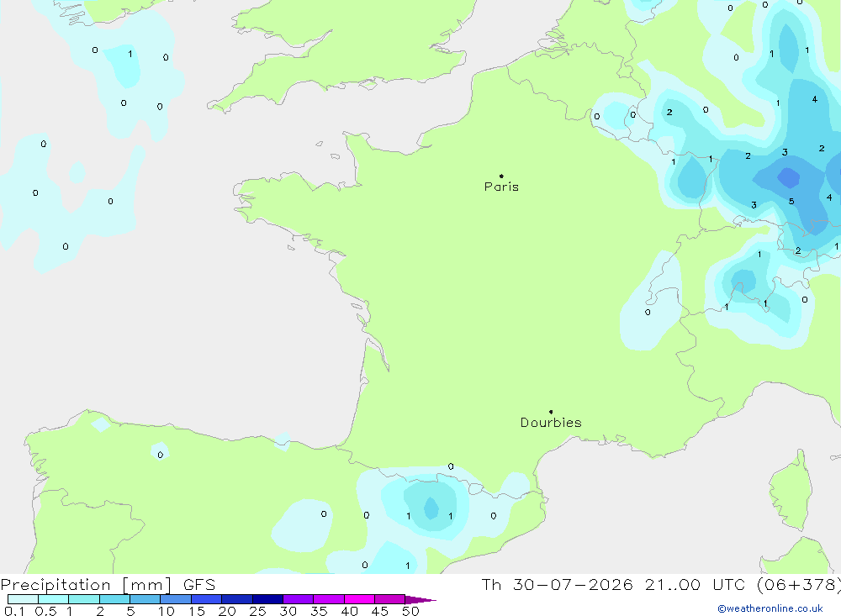
Task: Pick the 45–50 mm legend color swatch
Action: (x=390, y=599)
